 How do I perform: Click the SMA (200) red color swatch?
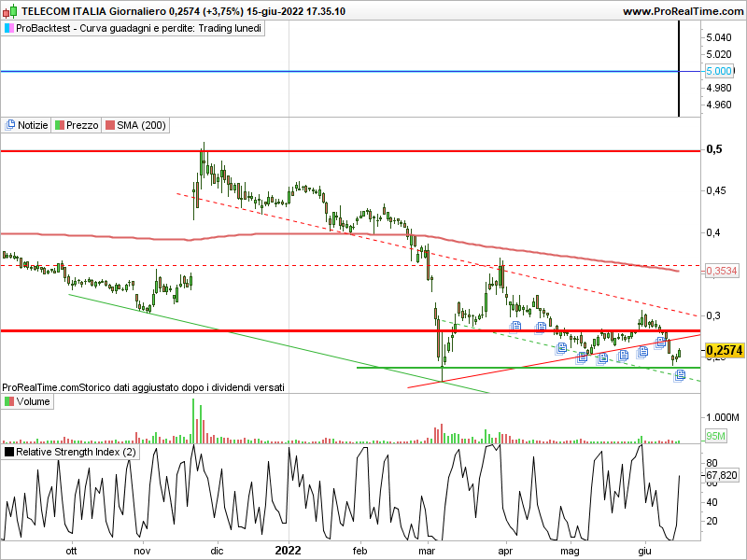(110, 125)
